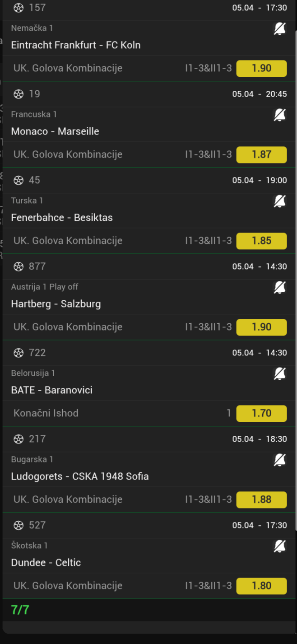Toggle bell icon for Ludogorets match
The height and width of the screenshot is (644, 297).
(x=280, y=460)
